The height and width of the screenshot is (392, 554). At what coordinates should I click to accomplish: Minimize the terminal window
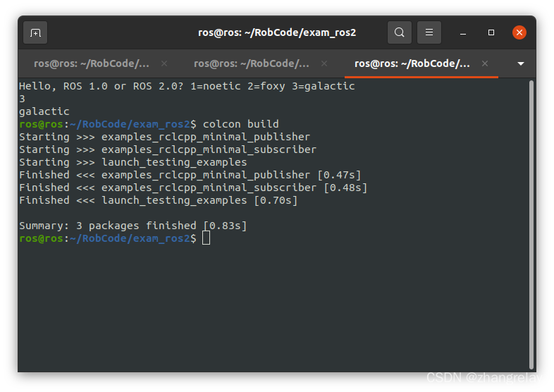click(463, 33)
